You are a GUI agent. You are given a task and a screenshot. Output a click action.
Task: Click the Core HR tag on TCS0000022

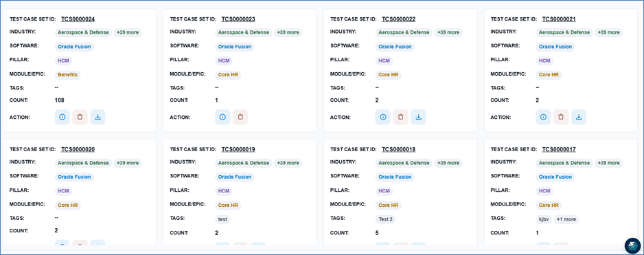coord(388,75)
